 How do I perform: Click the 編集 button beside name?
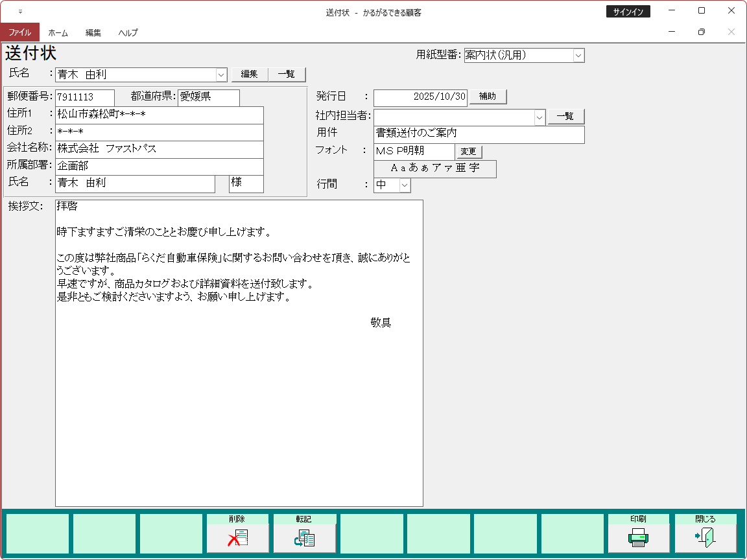point(250,75)
